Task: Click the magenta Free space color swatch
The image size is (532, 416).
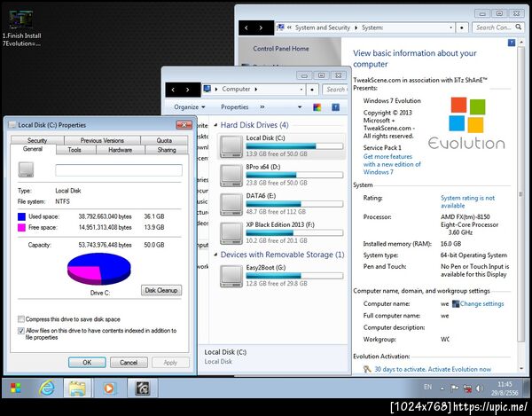Action: point(21,228)
